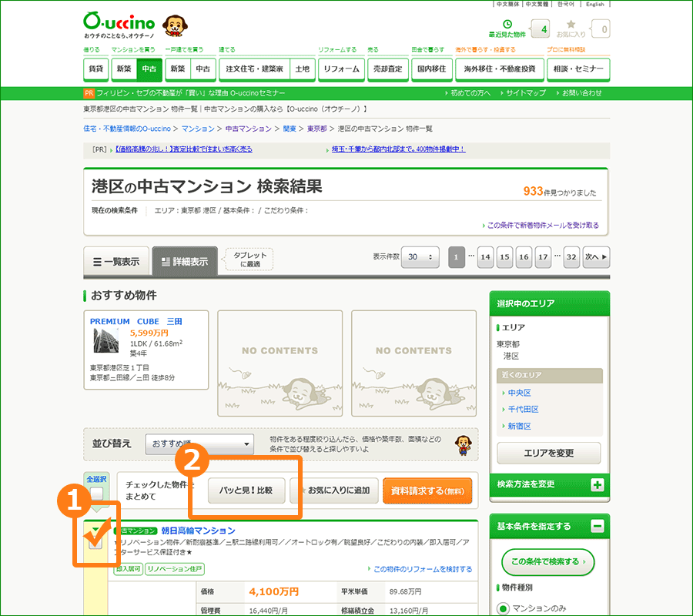Open PREMIUM CUBE 三田 property thumbnail
Viewport: 693px width, 616px height.
point(105,340)
